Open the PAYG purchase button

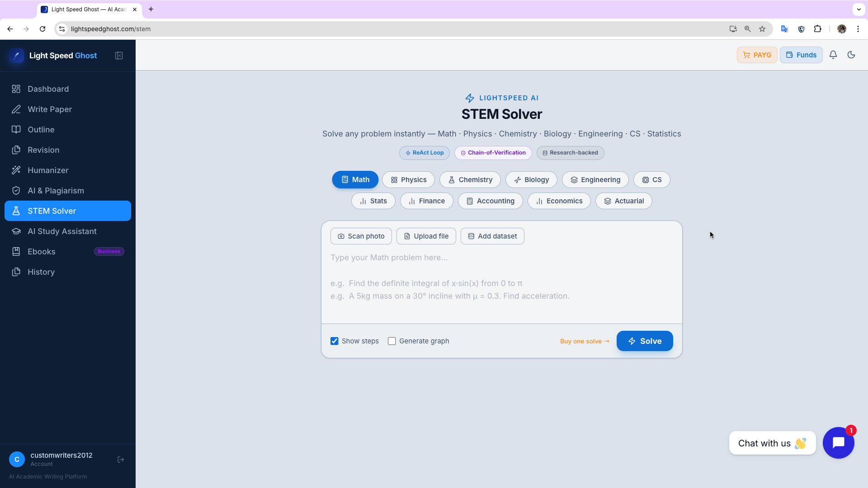(757, 55)
